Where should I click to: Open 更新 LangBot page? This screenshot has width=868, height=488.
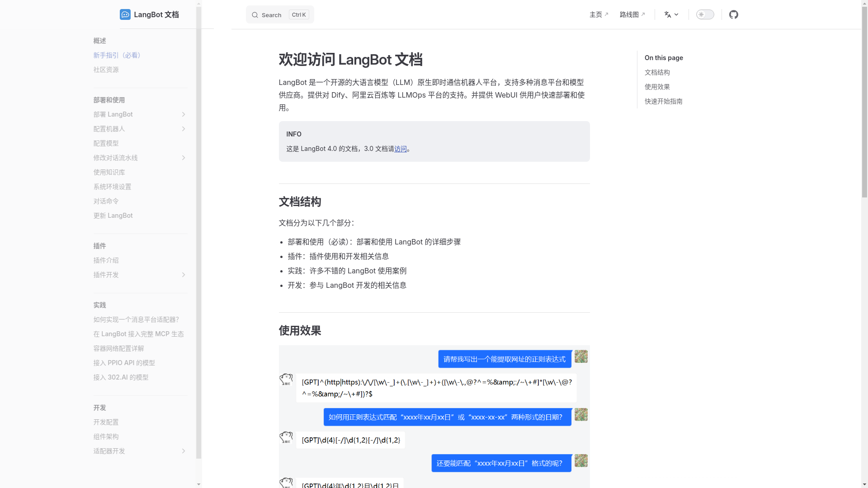(x=113, y=216)
